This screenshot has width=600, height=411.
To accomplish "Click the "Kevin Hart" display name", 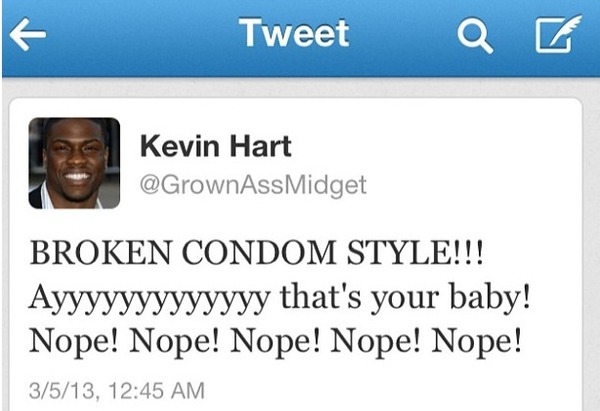I will pyautogui.click(x=216, y=146).
